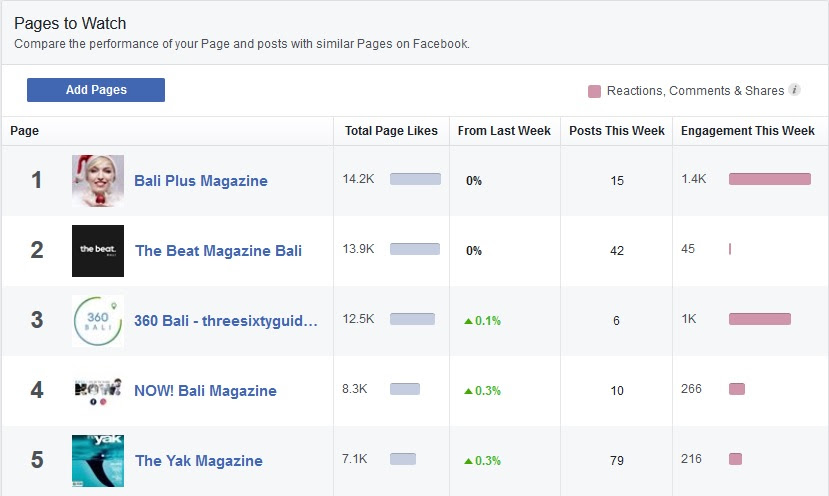Click the Posts This Week column header
829x496 pixels.
coord(617,131)
